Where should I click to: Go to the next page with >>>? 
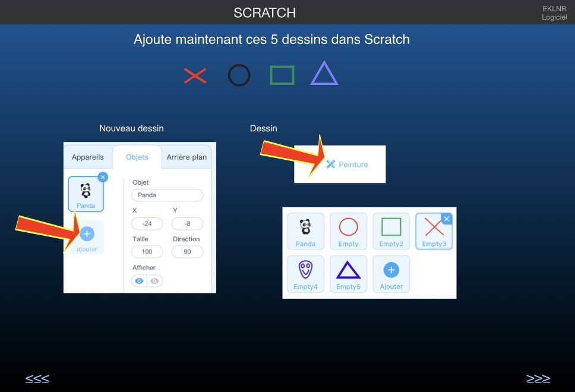pyautogui.click(x=538, y=378)
